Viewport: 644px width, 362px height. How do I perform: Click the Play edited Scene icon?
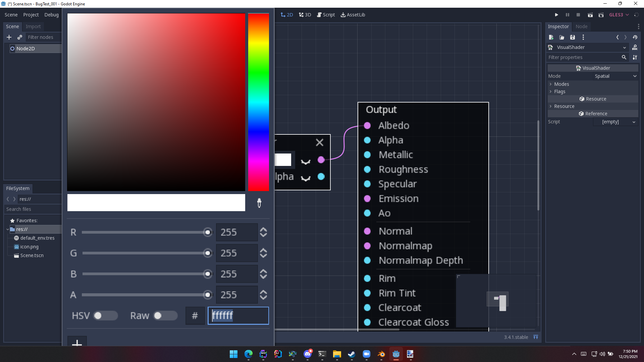(x=591, y=15)
